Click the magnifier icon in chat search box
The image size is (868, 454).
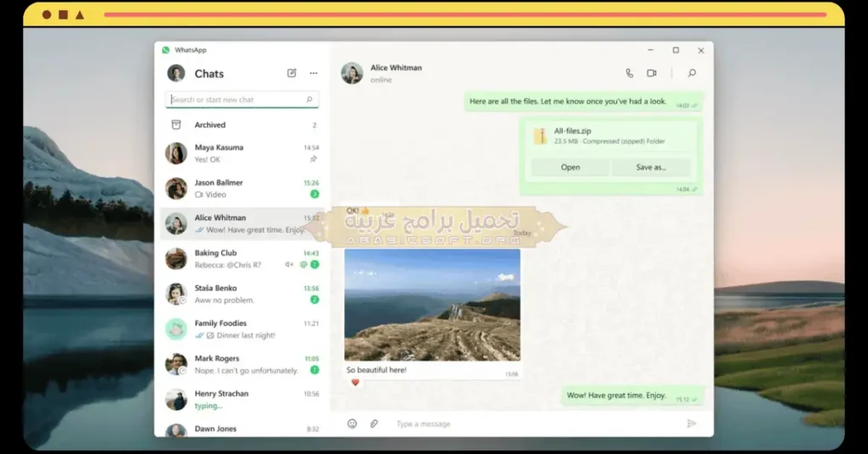tap(309, 100)
